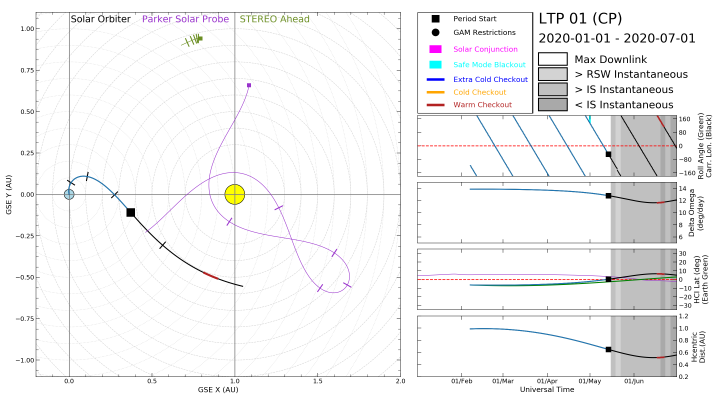This screenshot has width=720, height=405.
Task: Click the 'Max Downlink' label
Action: click(x=611, y=59)
